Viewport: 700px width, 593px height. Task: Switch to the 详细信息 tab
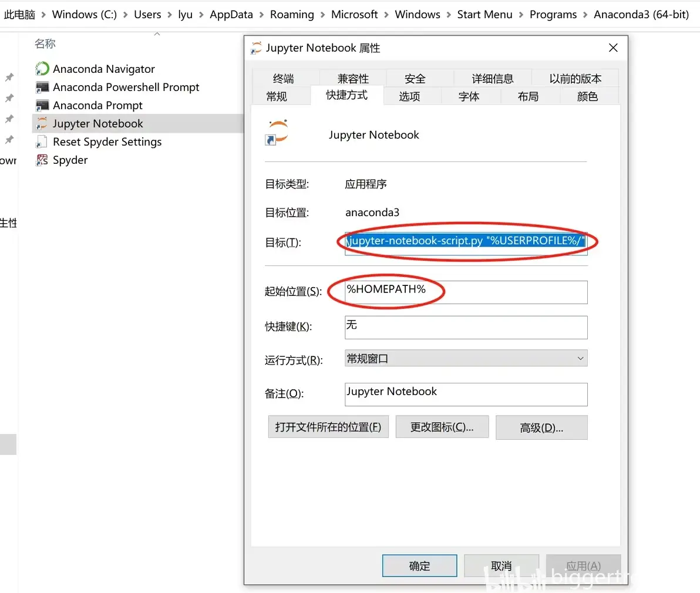click(493, 79)
